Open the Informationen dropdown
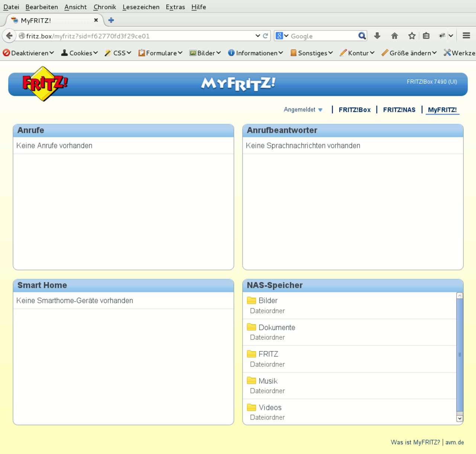This screenshot has height=454, width=476. 255,53
